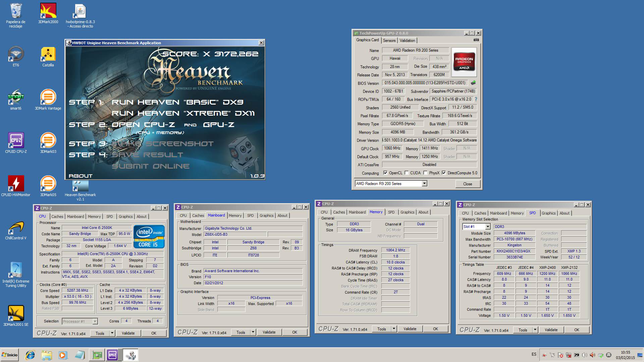The width and height of the screenshot is (644, 362).
Task: Launch the 3DMark Vantage desktop shortcut
Action: tap(48, 100)
